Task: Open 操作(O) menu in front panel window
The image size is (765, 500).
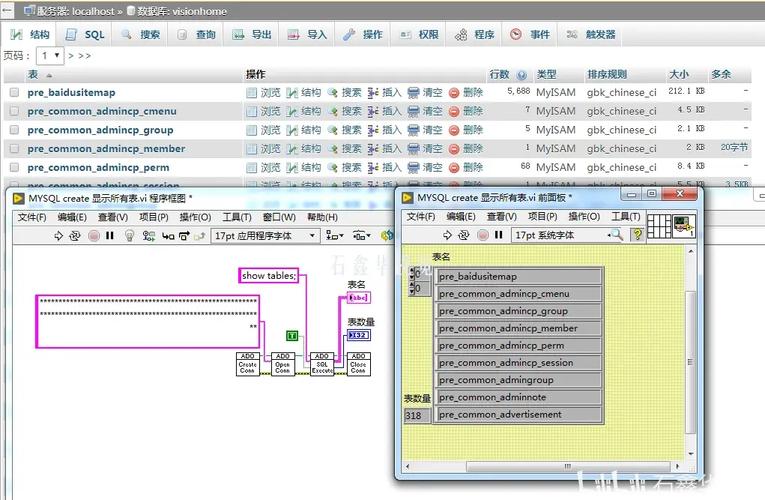Action: pyautogui.click(x=584, y=216)
